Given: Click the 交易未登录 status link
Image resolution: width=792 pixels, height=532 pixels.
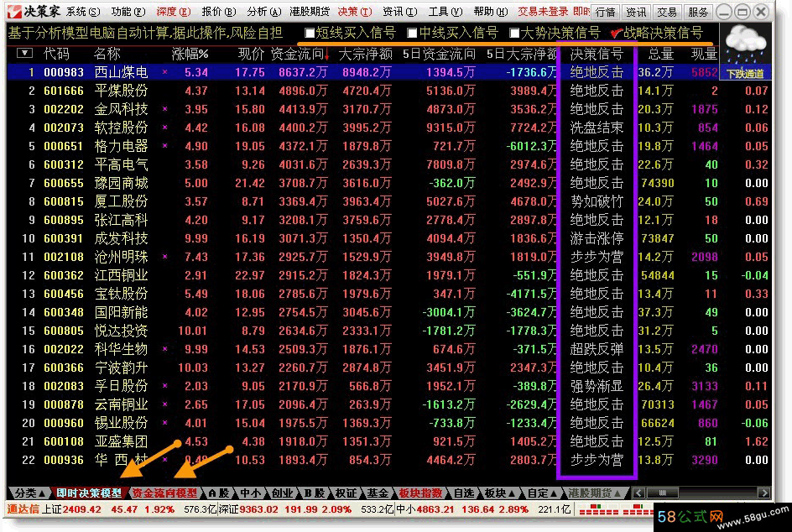Looking at the screenshot, I should 543,11.
